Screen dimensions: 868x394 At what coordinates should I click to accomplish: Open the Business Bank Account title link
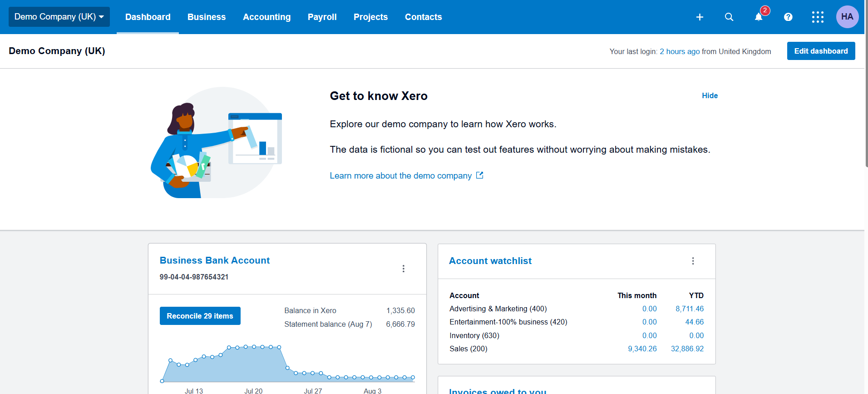pyautogui.click(x=215, y=260)
